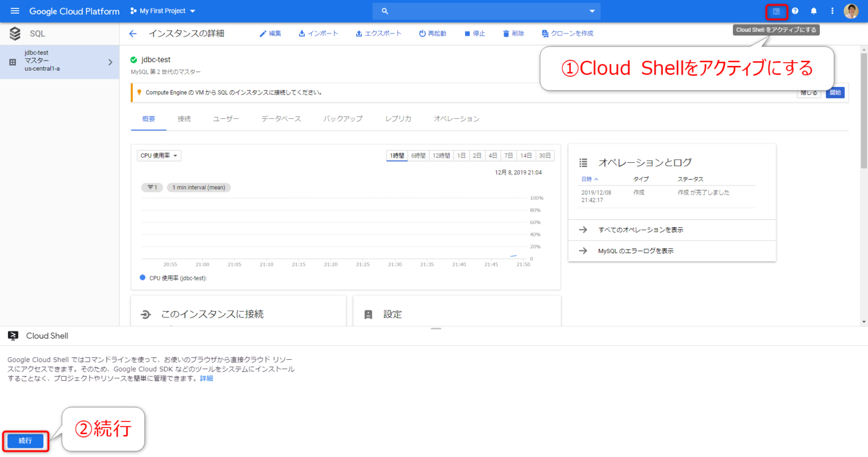The height and width of the screenshot is (457, 868).
Task: Open the hamburger navigation menu
Action: 15,11
